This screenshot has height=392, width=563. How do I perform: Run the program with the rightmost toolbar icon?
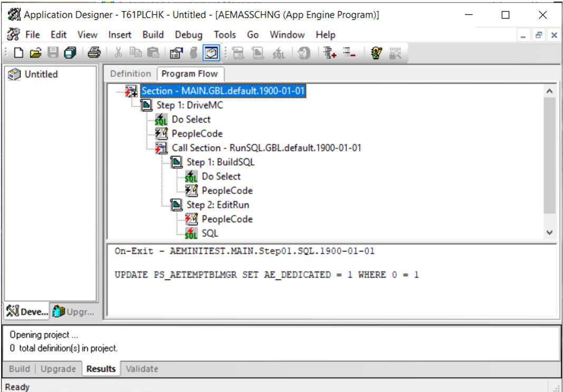(394, 53)
